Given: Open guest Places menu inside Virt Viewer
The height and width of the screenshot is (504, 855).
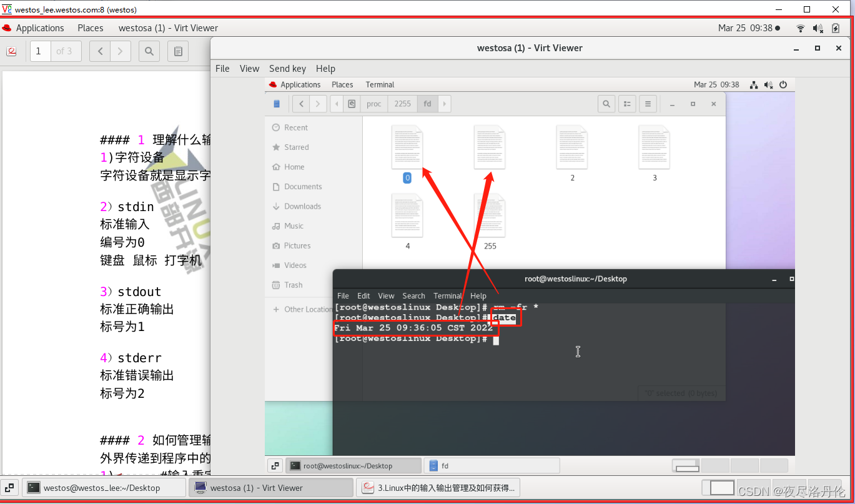Looking at the screenshot, I should point(342,85).
